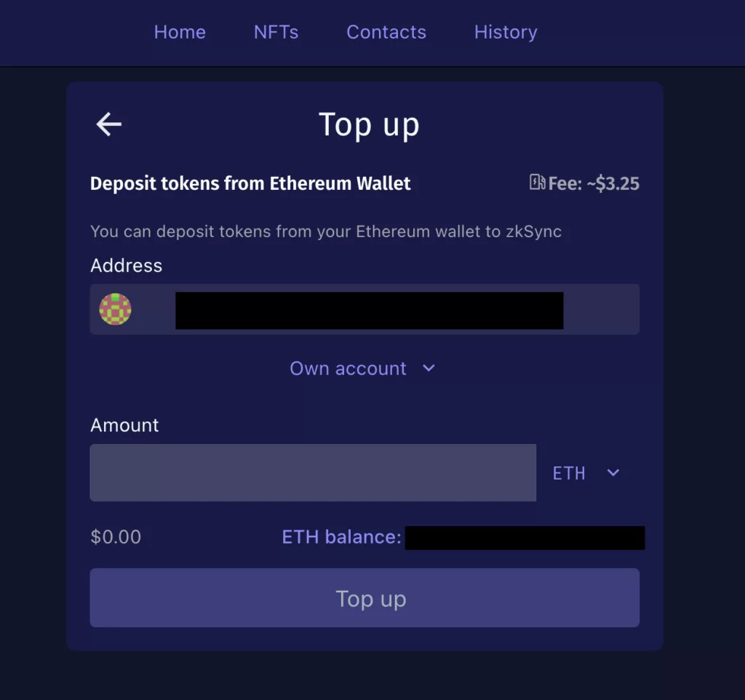
Task: Select the ETH token label
Action: tap(569, 473)
